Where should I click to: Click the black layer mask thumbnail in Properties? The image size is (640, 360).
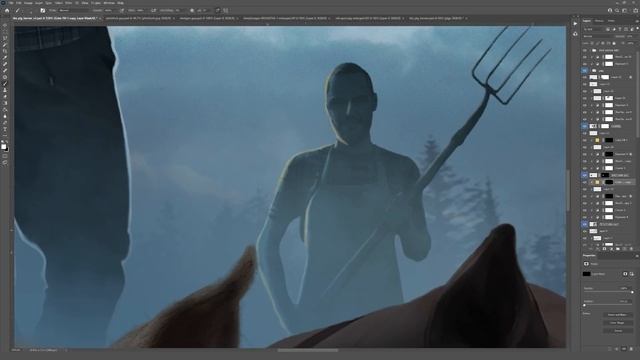click(587, 274)
